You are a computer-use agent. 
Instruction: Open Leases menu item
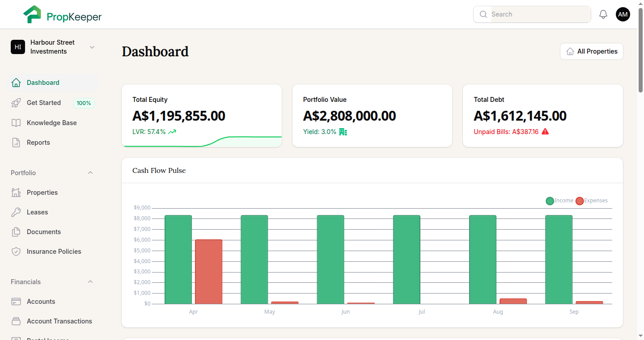click(x=54, y=212)
